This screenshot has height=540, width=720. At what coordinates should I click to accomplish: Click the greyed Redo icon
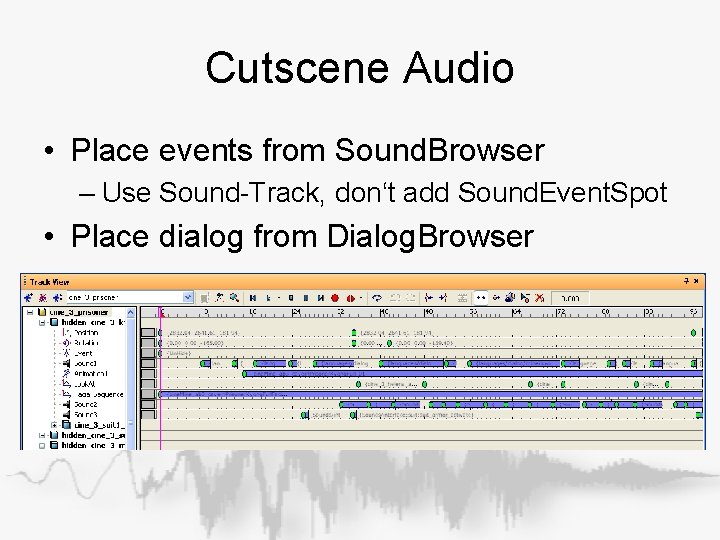point(410,298)
